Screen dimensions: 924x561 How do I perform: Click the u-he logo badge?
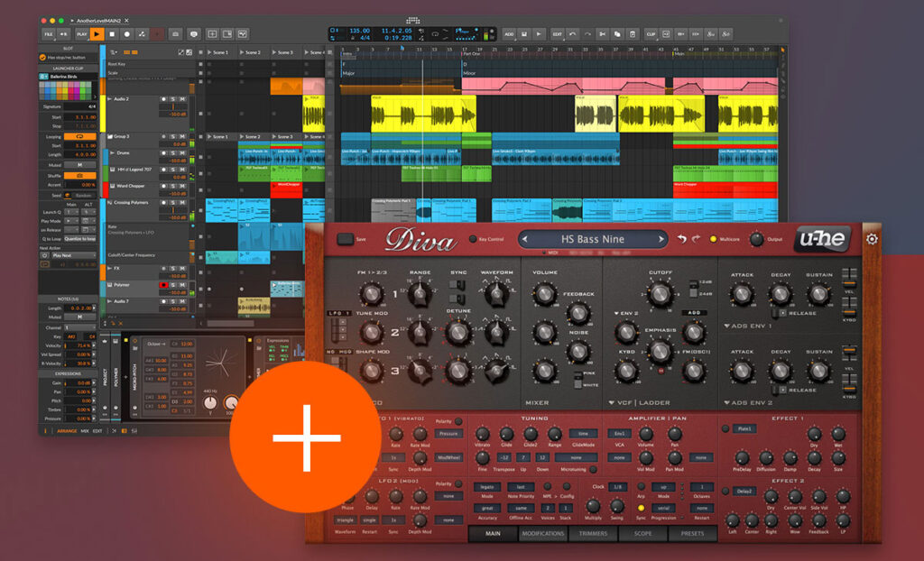coord(823,239)
